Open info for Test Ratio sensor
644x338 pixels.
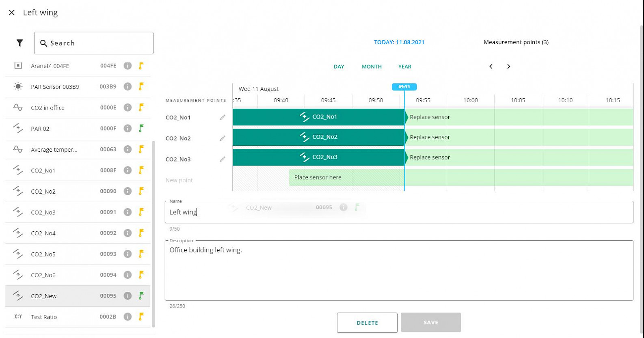[128, 316]
